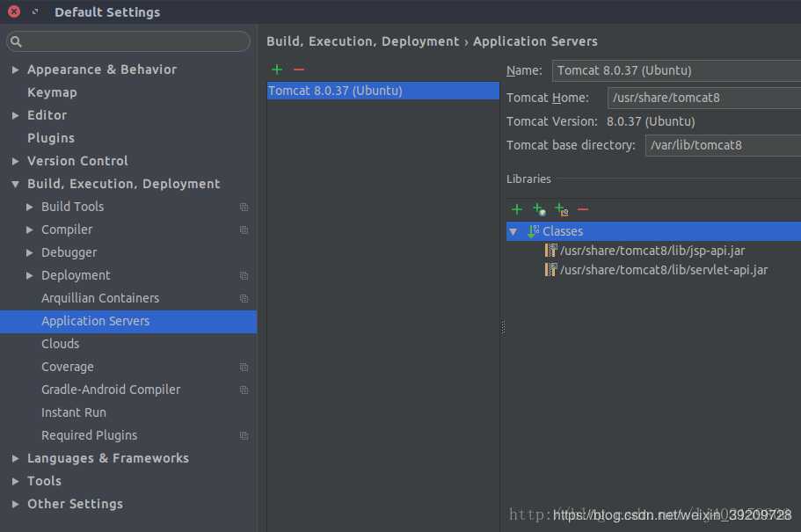This screenshot has height=532, width=801.
Task: Click into the Name input field
Action: (x=676, y=70)
